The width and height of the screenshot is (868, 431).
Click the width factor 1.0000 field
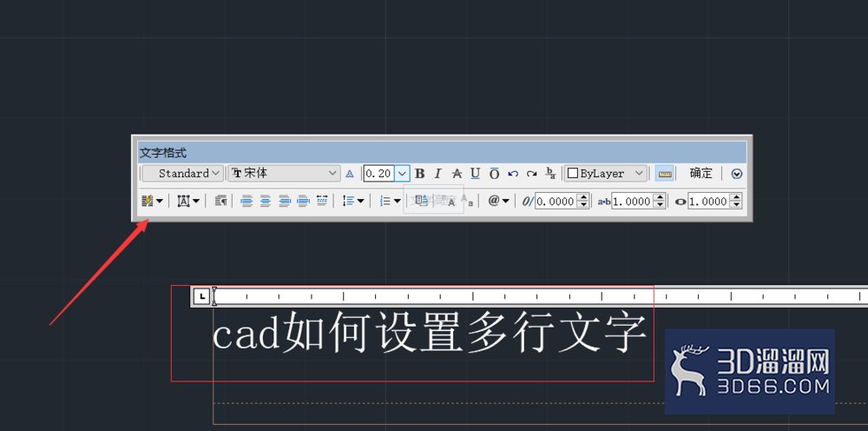point(708,202)
